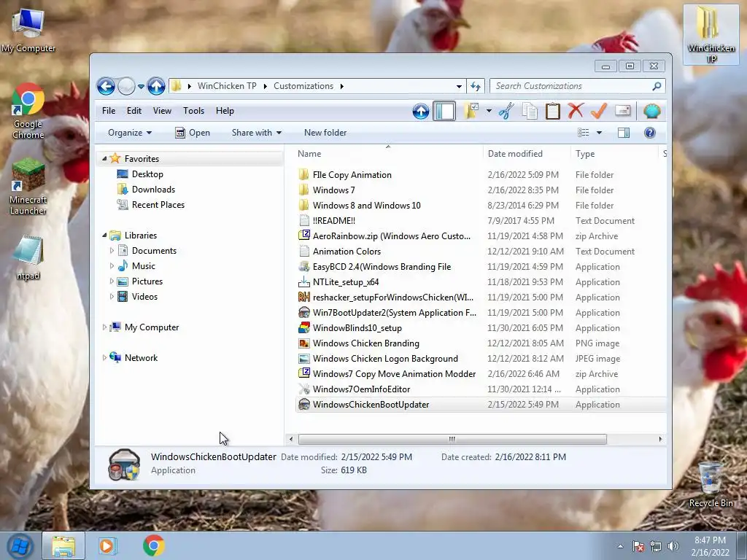
Task: Select the Music library
Action: coord(144,265)
